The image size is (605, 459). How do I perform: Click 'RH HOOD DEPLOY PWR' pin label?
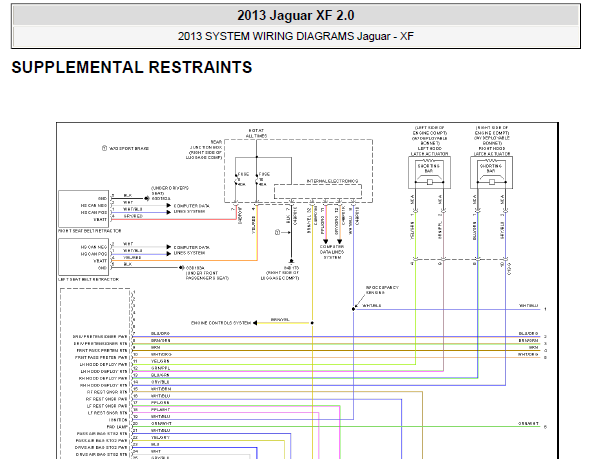click(103, 378)
